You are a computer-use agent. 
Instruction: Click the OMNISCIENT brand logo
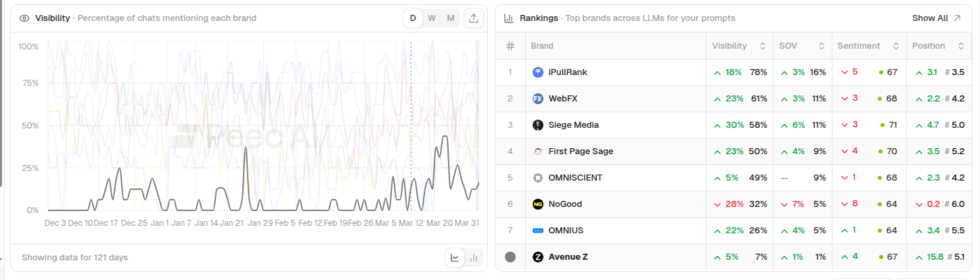pyautogui.click(x=538, y=178)
